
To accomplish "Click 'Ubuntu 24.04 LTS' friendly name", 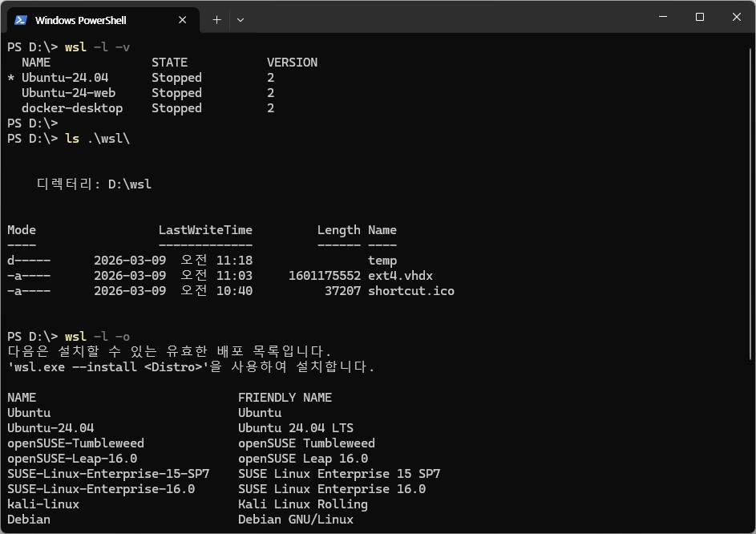I will coord(296,428).
